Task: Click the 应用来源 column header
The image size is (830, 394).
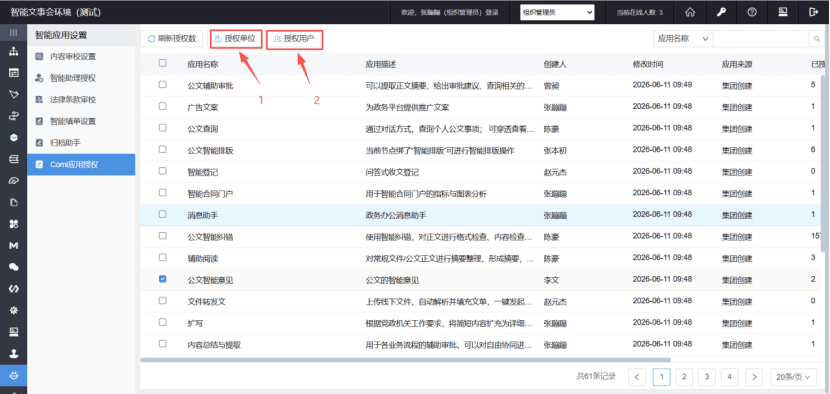Action: click(737, 64)
